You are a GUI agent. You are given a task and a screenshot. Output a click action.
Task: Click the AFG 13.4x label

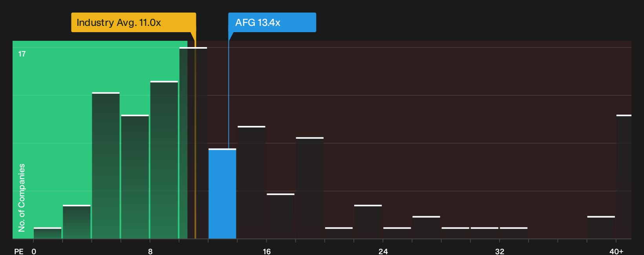(272, 22)
